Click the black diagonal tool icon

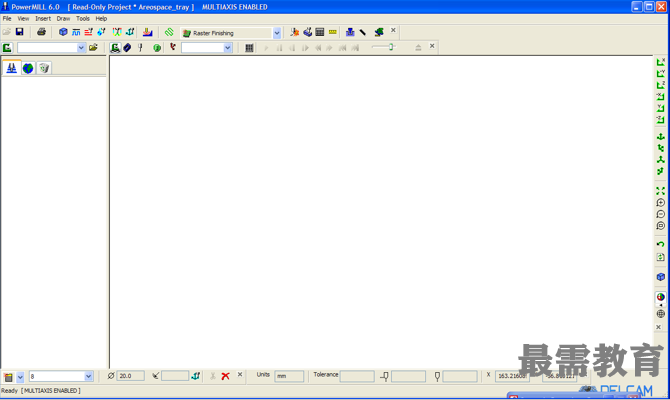point(363,32)
